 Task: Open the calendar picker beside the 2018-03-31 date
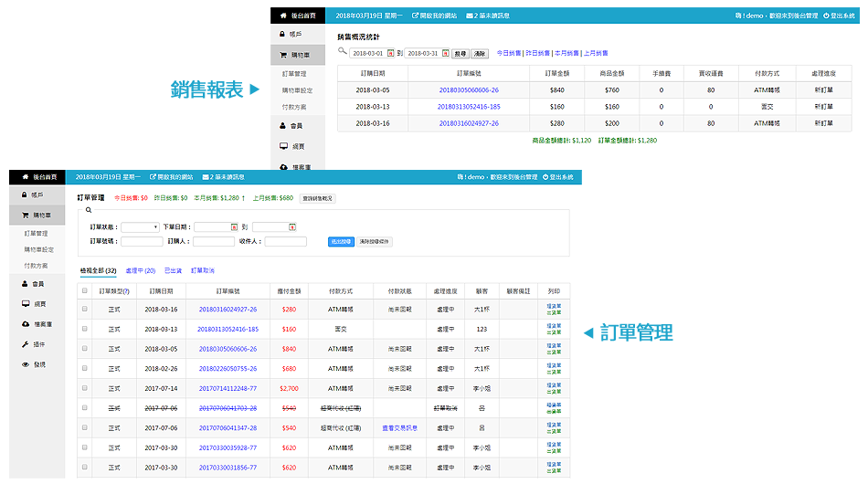[445, 54]
